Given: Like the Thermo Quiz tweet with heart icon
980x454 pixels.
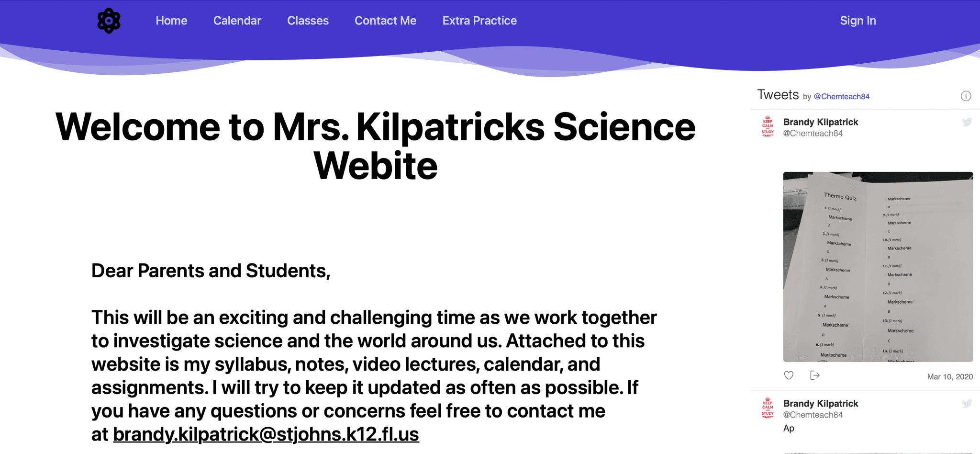Looking at the screenshot, I should click(x=789, y=375).
